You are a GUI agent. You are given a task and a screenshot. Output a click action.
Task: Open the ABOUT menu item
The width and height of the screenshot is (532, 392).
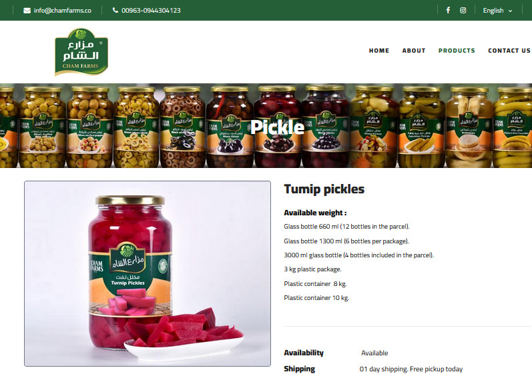coord(414,51)
